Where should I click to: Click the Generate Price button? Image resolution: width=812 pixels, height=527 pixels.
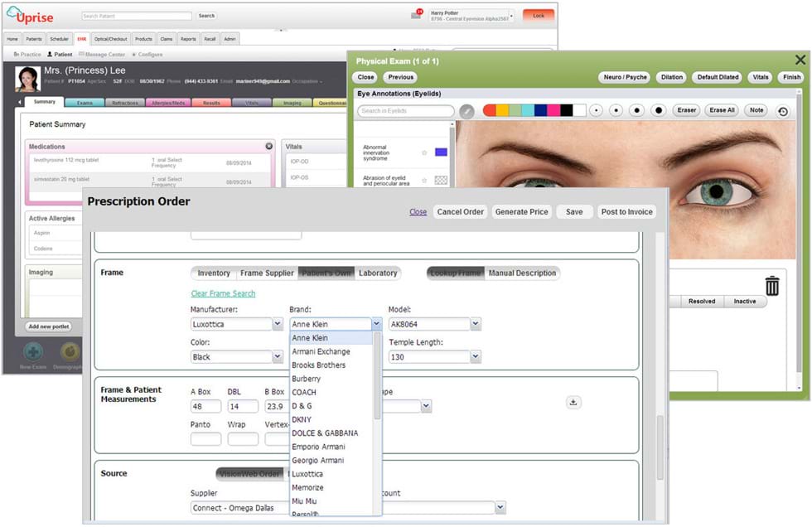point(521,212)
